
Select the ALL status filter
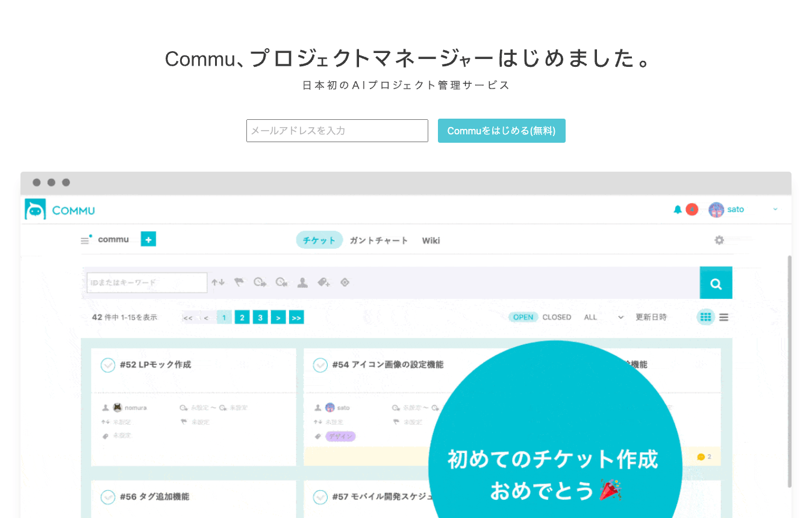pos(590,317)
